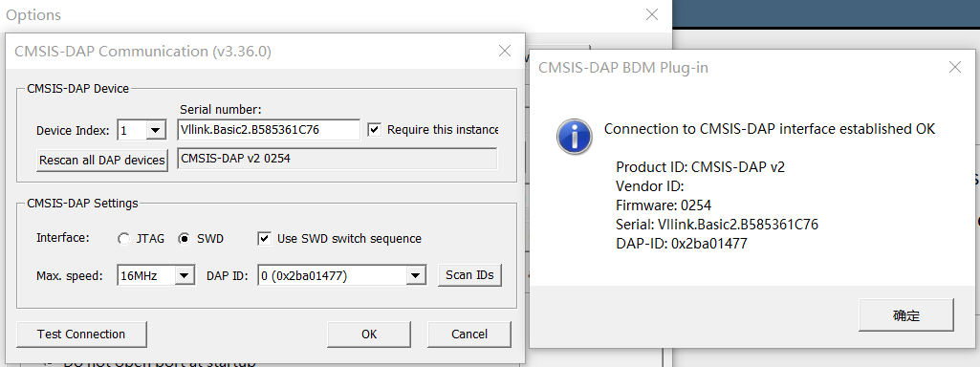Close the Options window

652,14
